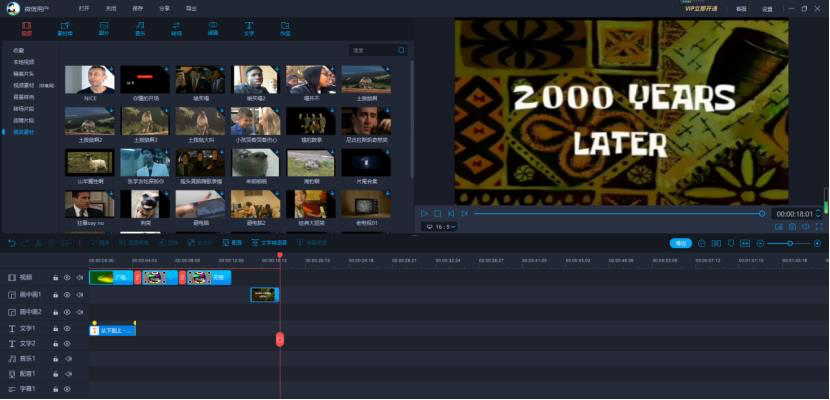This screenshot has height=400, width=830.
Task: Hide the 字幕1 subtitle track
Action: pyautogui.click(x=67, y=389)
